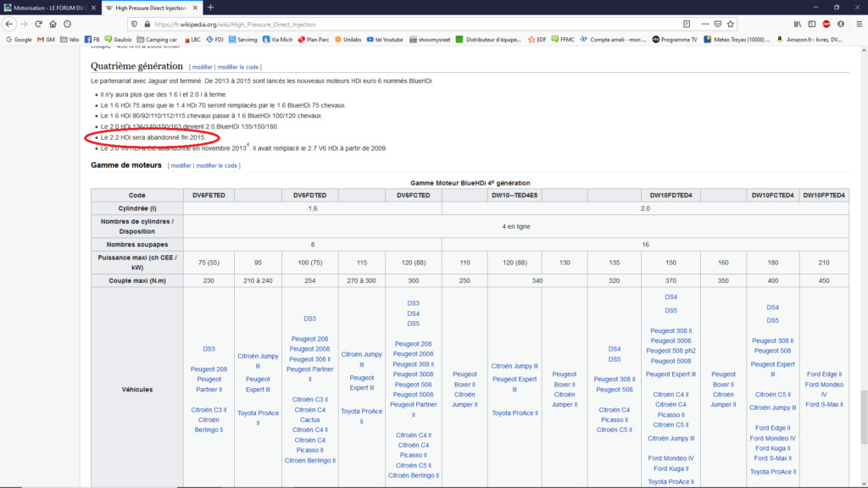
Task: Open the LBC bookmark
Action: pyautogui.click(x=192, y=40)
